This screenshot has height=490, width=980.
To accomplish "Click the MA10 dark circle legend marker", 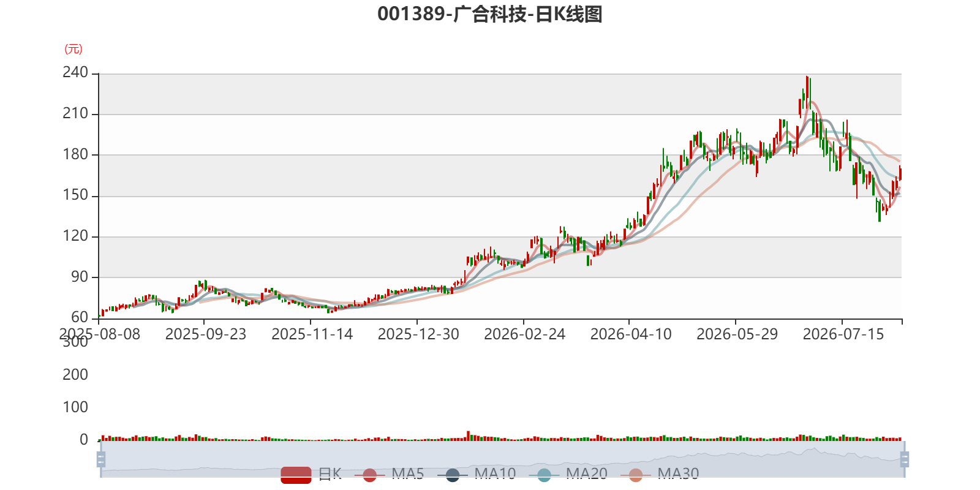I will pyautogui.click(x=453, y=475).
